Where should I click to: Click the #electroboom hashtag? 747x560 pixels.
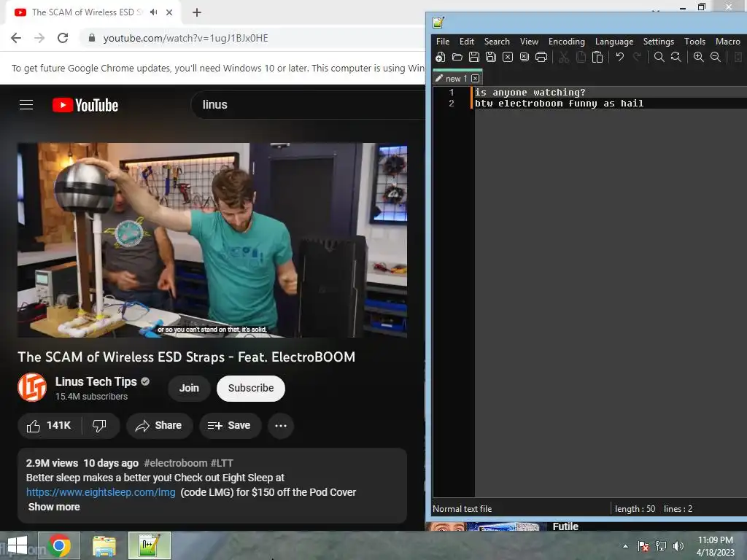(x=175, y=463)
